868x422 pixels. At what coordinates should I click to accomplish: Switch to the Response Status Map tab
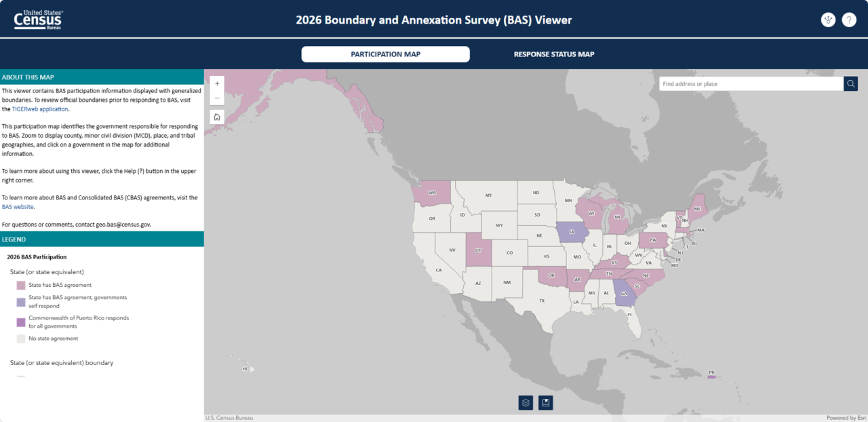click(x=553, y=54)
